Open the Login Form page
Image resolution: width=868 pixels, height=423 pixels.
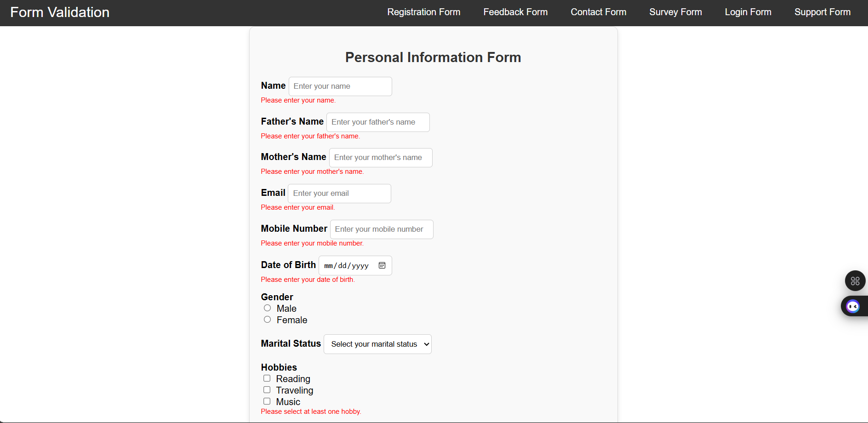coord(748,12)
